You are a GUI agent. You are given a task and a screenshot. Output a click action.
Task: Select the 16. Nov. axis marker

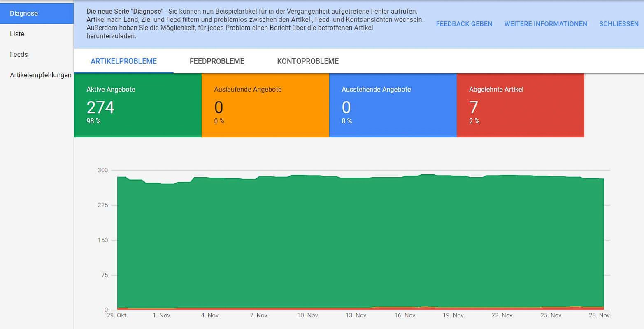point(405,316)
